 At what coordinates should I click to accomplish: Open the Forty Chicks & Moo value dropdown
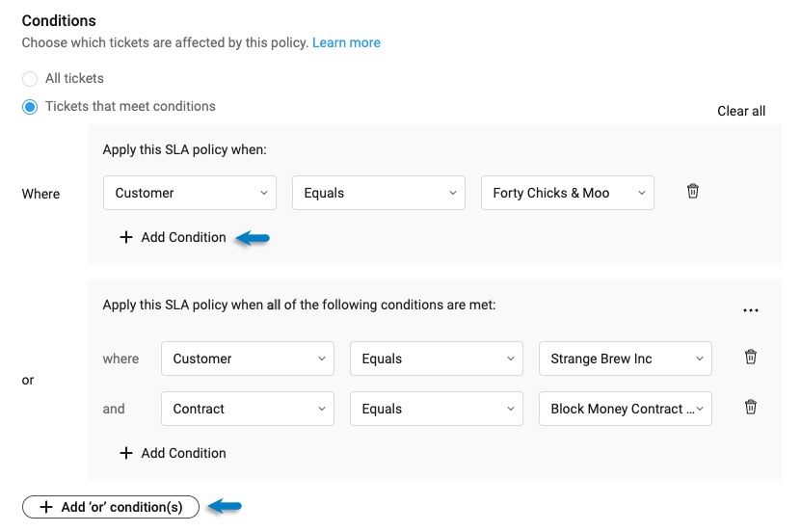coord(568,193)
